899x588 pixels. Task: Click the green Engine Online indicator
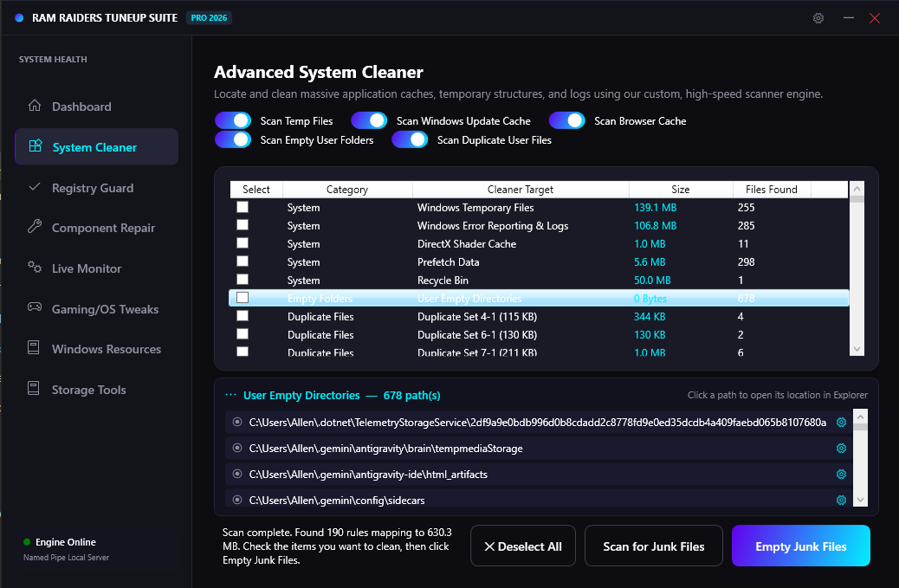point(26,541)
